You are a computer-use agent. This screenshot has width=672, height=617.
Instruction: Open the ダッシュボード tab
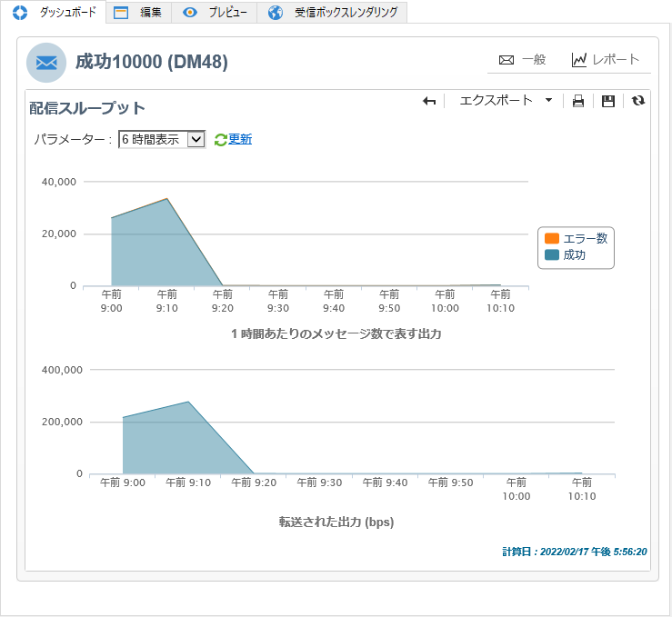tap(54, 12)
